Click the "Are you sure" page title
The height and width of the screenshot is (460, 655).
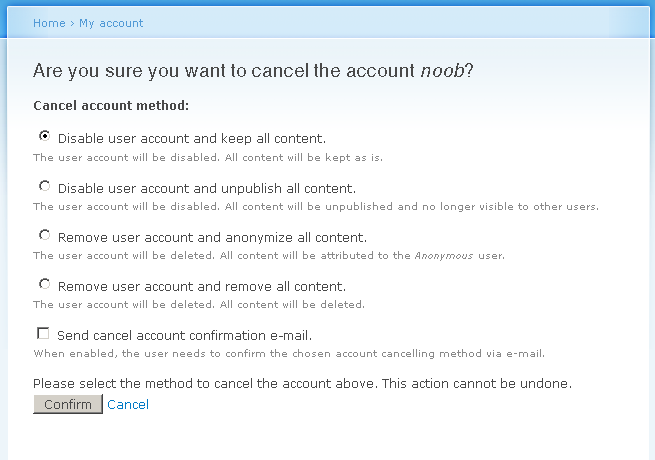point(253,71)
